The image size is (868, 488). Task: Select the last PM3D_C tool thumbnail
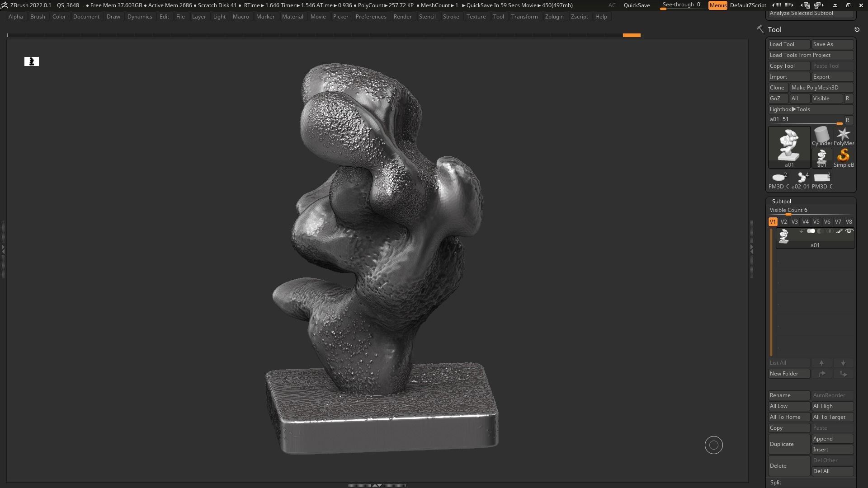point(822,180)
